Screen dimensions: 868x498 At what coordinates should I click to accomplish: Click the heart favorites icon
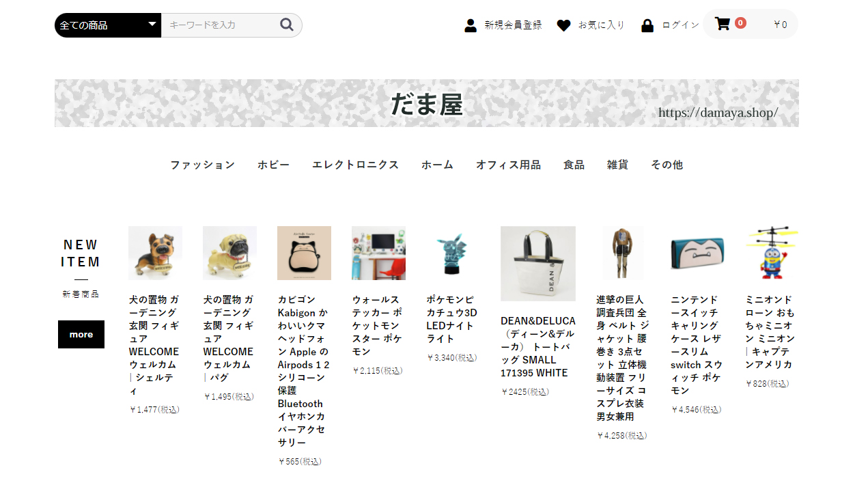(563, 26)
